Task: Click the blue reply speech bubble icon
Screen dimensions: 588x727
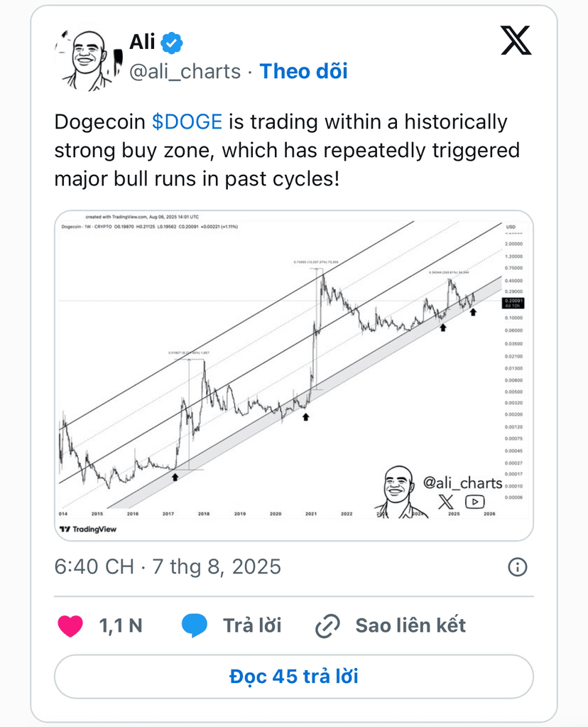Action: coord(194,625)
